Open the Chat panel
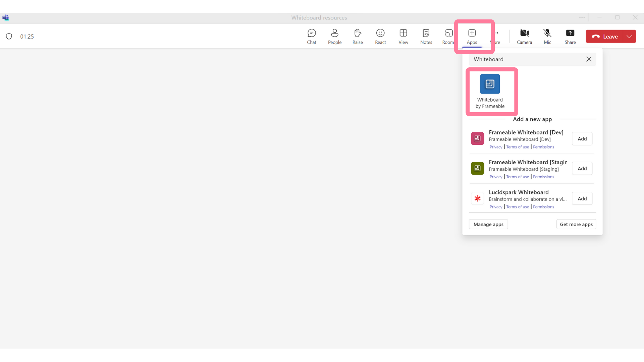This screenshot has width=644, height=362. (x=312, y=36)
